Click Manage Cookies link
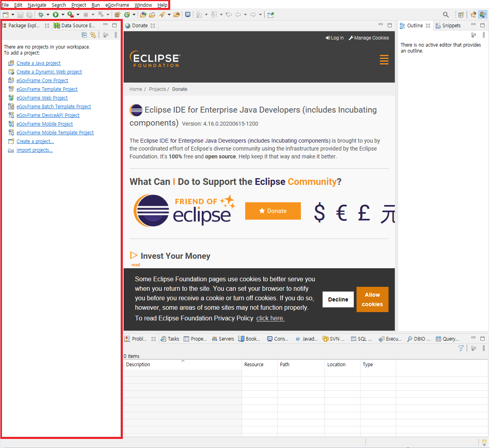 click(369, 38)
